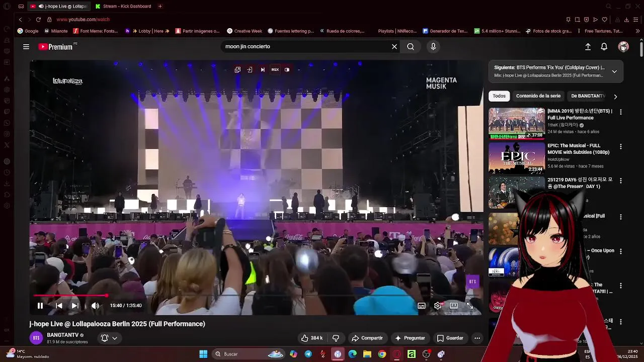Image resolution: width=644 pixels, height=362 pixels.
Task: Open YouTube hamburger guide menu
Action: click(x=26, y=47)
